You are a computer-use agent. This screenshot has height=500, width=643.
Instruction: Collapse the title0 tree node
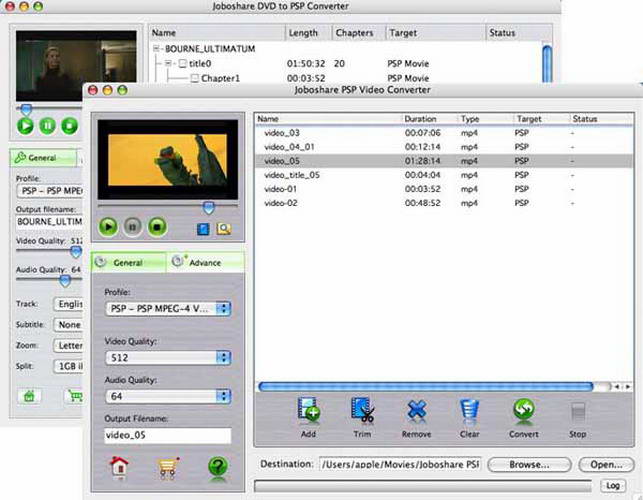pos(169,63)
